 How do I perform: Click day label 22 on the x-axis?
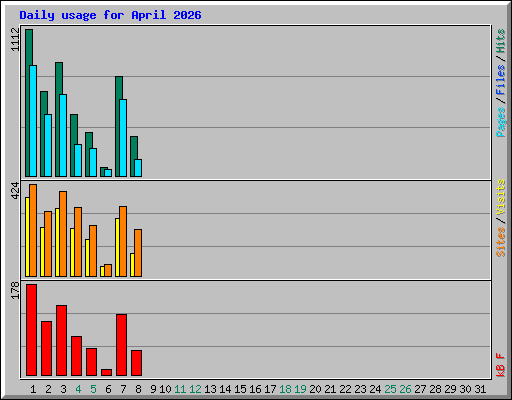pyautogui.click(x=345, y=389)
